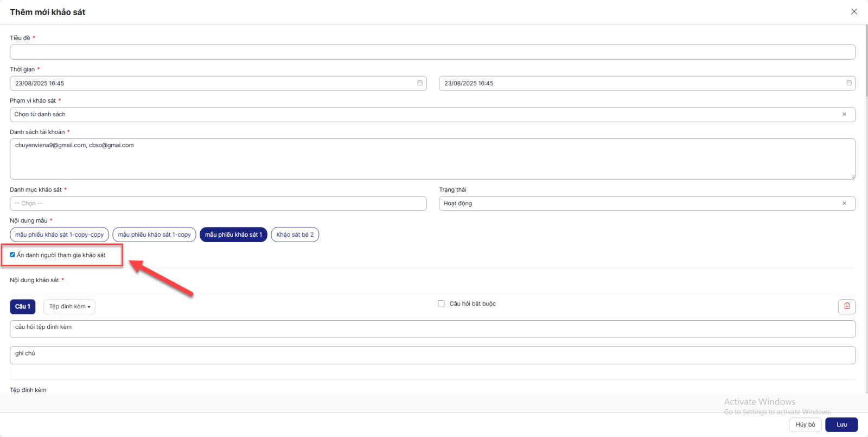Toggle Ẩn danh người tham gia khảo sát

12,255
